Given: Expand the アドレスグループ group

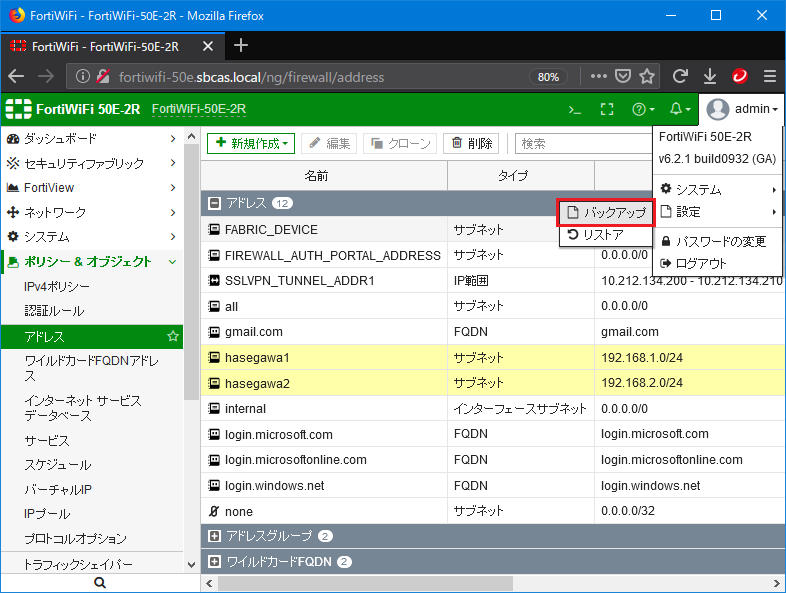Looking at the screenshot, I should click(x=214, y=536).
